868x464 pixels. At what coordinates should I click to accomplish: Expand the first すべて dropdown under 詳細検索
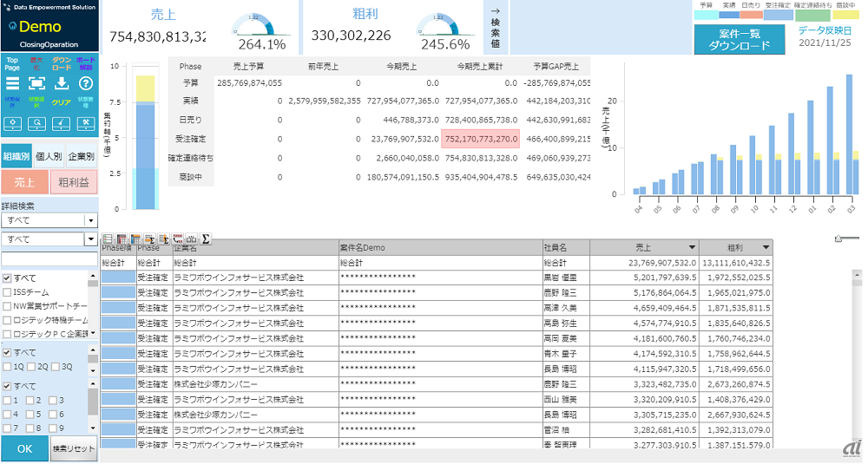(91, 221)
